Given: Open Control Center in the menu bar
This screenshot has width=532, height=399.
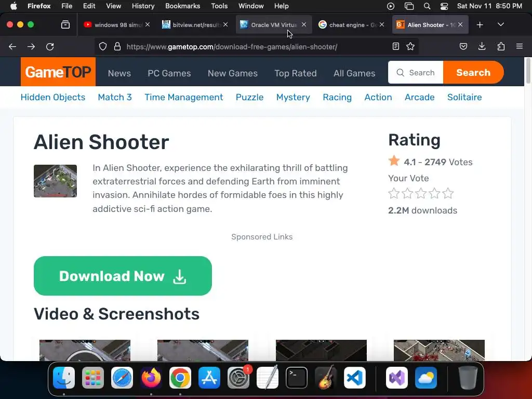Looking at the screenshot, I should point(444,6).
